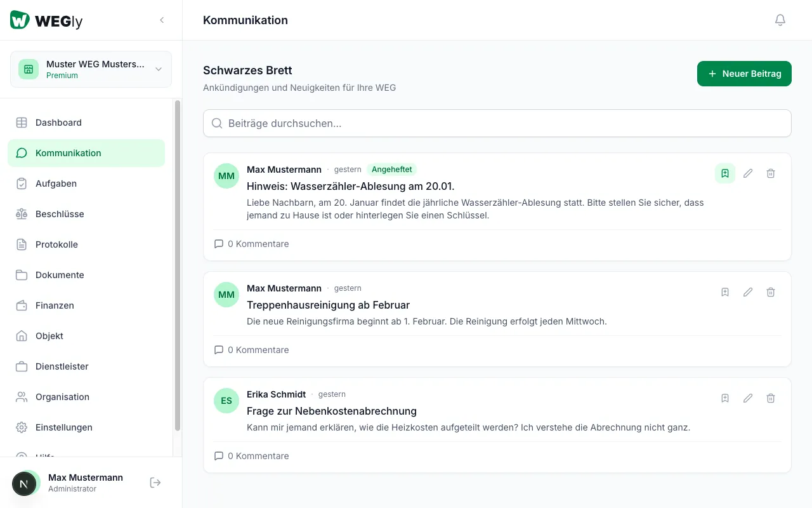Click the Neuer Beitrag button

click(744, 74)
